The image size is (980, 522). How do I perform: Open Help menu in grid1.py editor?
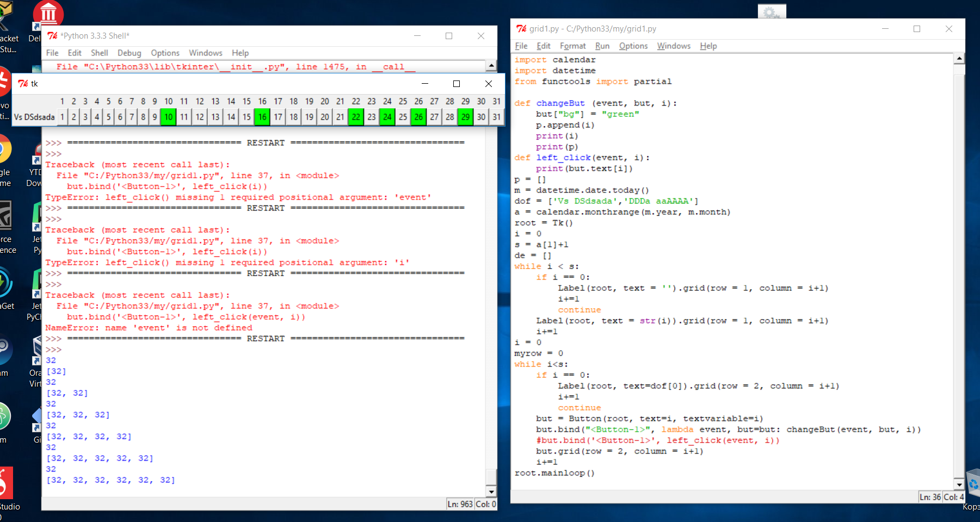point(708,46)
